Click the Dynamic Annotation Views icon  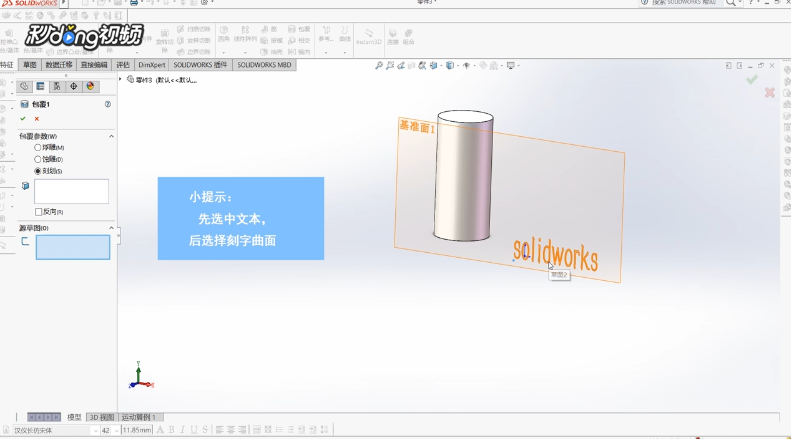pos(422,66)
